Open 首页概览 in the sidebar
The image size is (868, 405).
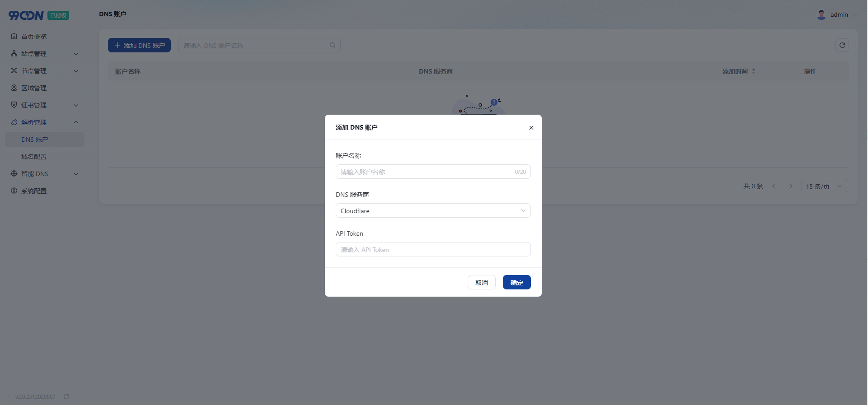pos(34,37)
